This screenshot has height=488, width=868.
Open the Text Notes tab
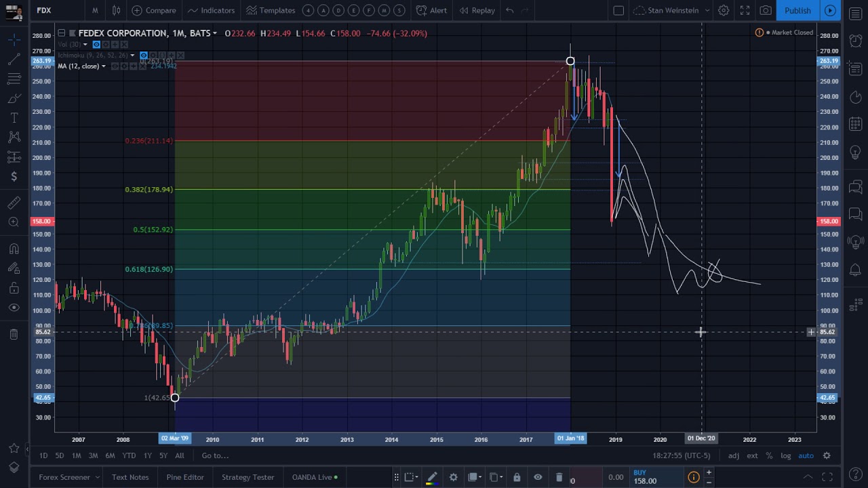[x=130, y=477]
